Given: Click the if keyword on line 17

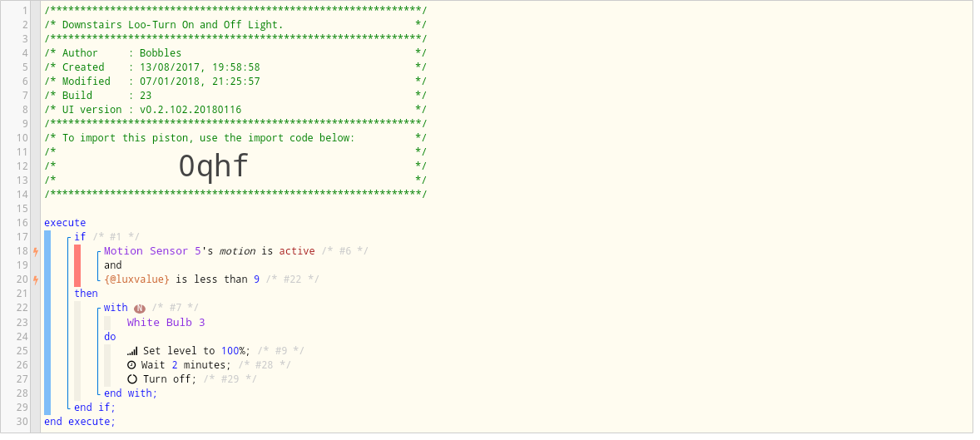Looking at the screenshot, I should click(80, 237).
